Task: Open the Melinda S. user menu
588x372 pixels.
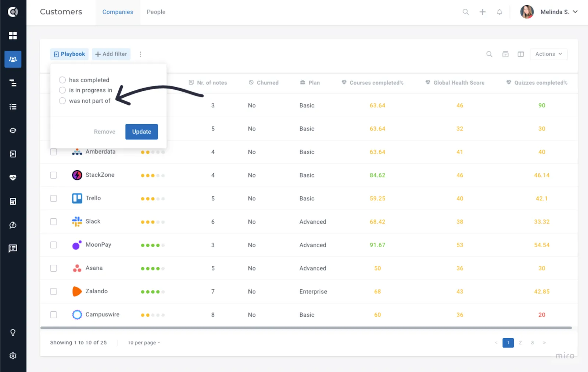Action: (549, 12)
